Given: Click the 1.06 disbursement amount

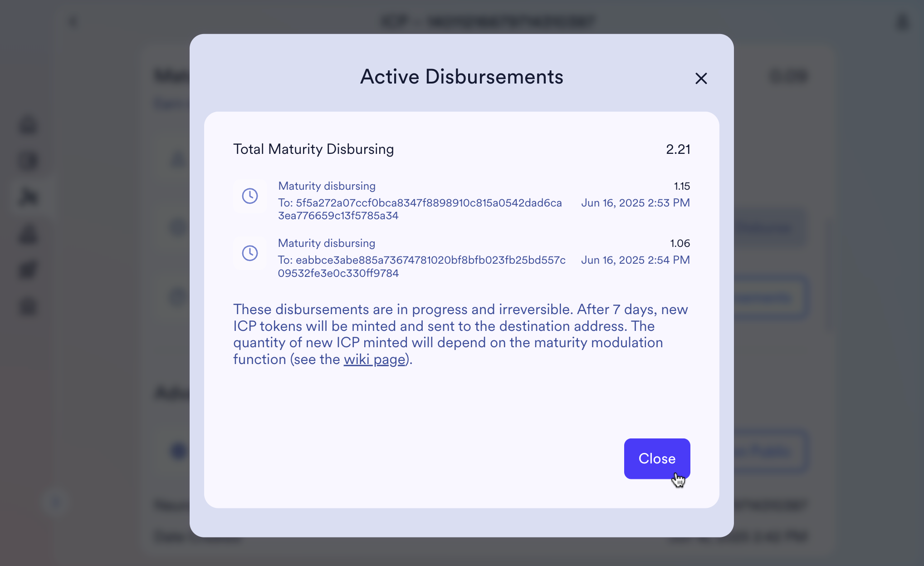Looking at the screenshot, I should [680, 243].
